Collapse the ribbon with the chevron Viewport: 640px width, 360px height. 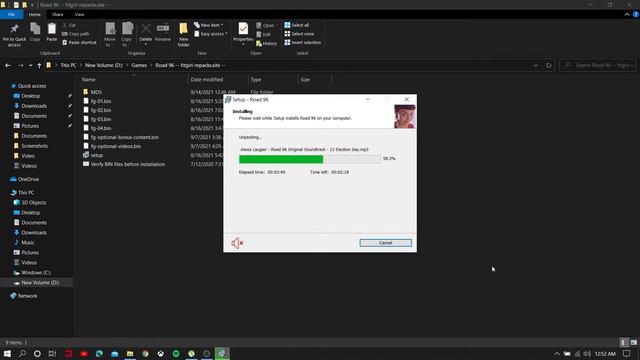tap(627, 15)
